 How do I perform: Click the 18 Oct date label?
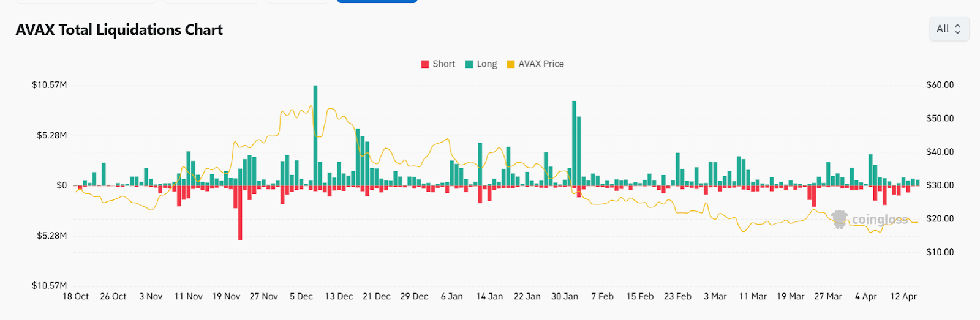75,296
